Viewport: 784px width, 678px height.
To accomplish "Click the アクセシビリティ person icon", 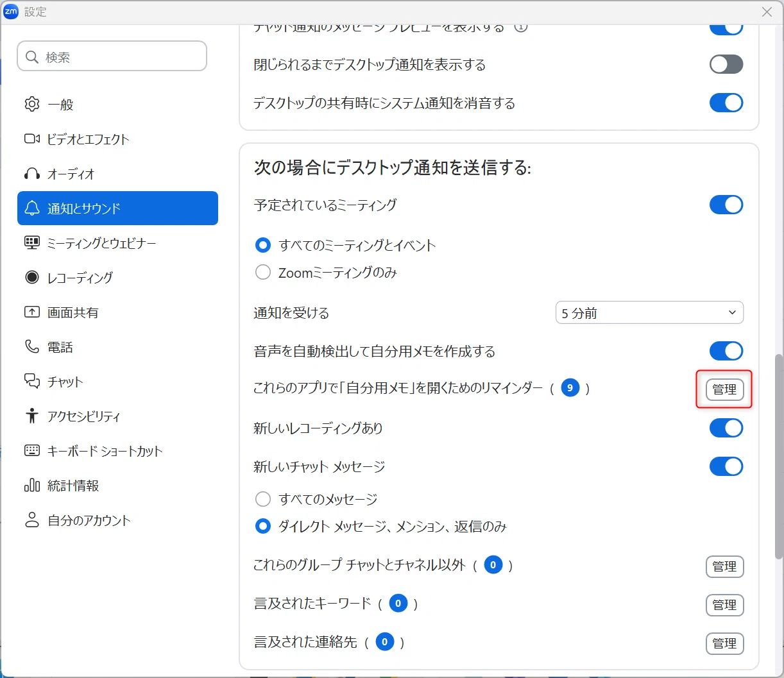I will 32,416.
